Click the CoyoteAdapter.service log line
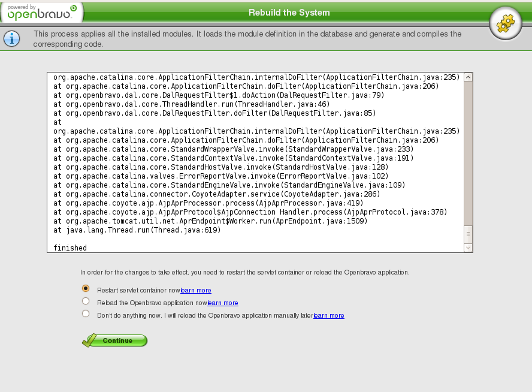 tap(217, 194)
